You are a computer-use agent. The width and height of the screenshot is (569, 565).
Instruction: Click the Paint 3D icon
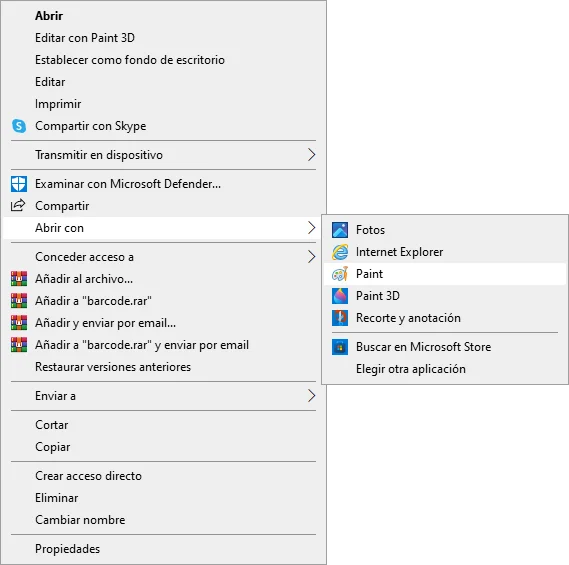[340, 296]
